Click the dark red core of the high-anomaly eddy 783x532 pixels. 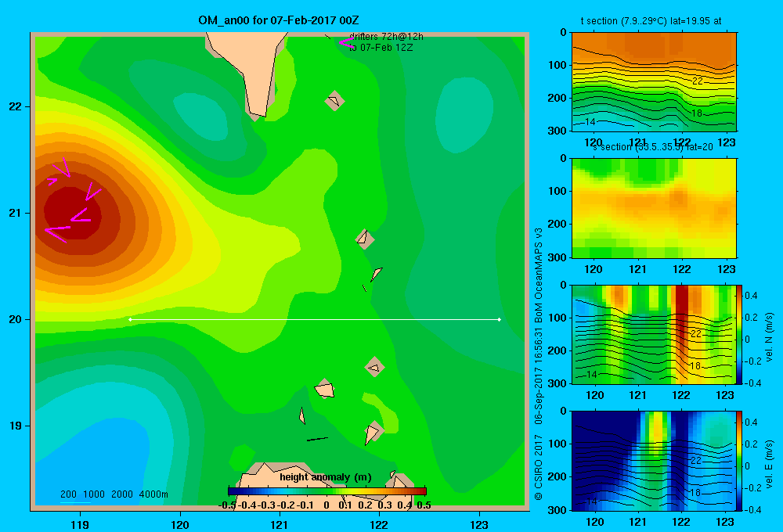click(72, 213)
